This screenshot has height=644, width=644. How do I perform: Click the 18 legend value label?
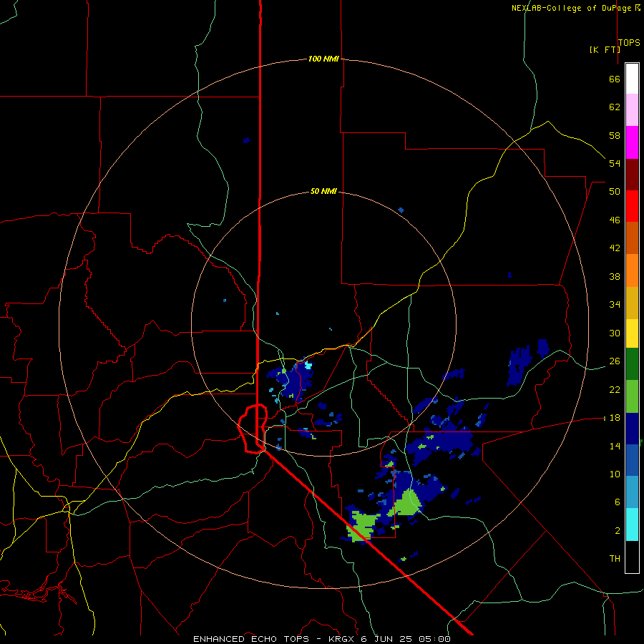click(615, 418)
